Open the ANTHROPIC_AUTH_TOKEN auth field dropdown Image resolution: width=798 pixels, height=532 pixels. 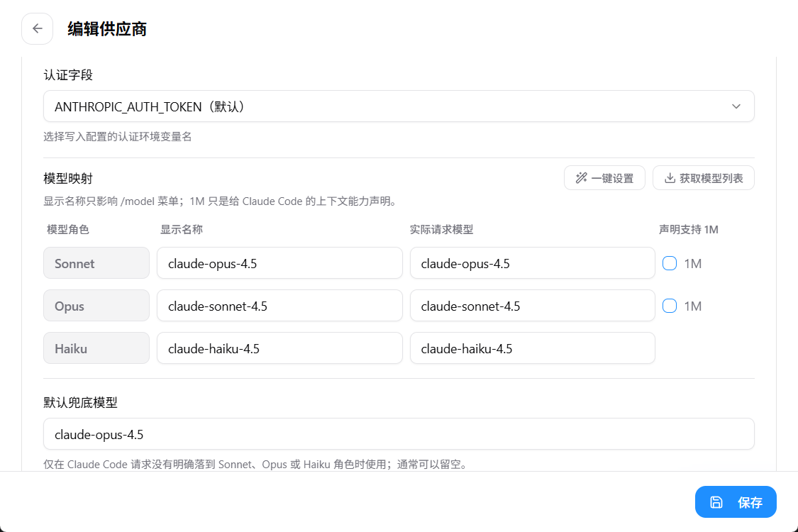[x=399, y=106]
